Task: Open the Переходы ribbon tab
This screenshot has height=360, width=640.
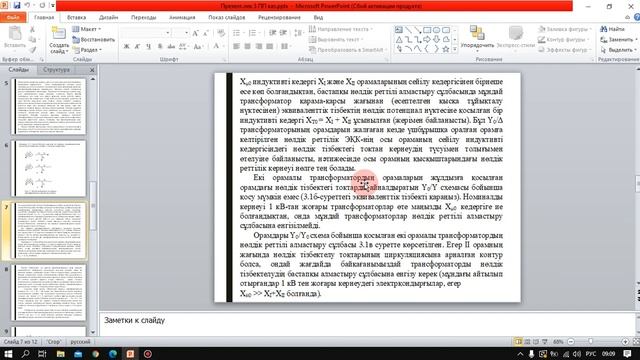Action: click(x=144, y=18)
